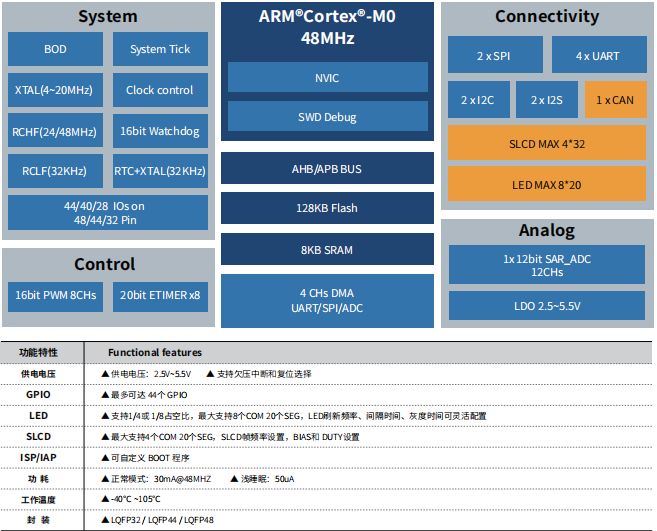Select the 4 CHs DMA block
This screenshot has width=657, height=531.
pos(327,300)
